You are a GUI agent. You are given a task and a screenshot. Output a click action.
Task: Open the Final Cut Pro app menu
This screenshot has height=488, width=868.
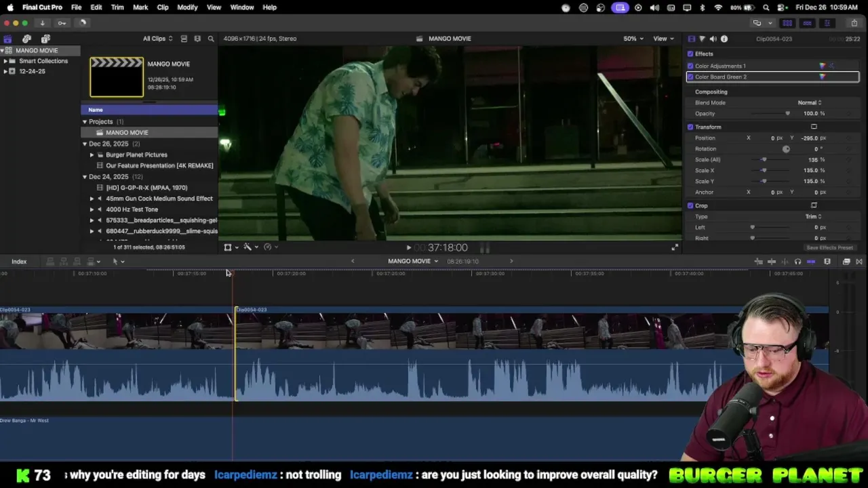click(42, 7)
